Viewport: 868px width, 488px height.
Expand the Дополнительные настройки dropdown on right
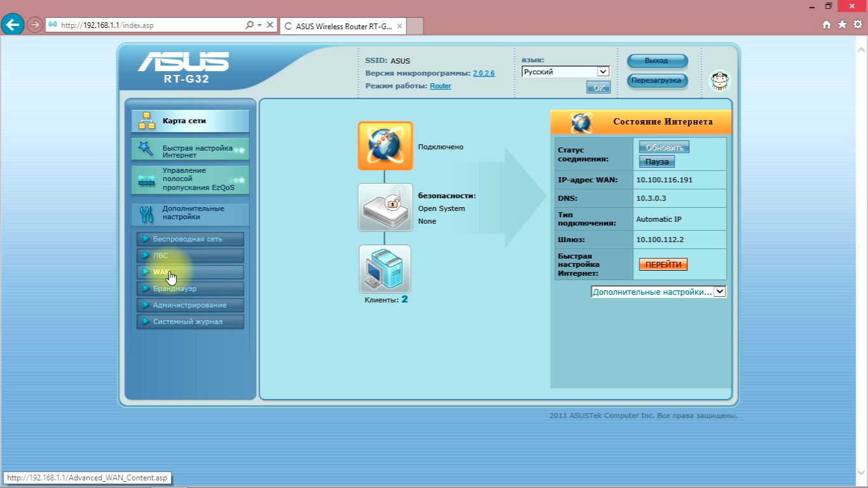658,292
